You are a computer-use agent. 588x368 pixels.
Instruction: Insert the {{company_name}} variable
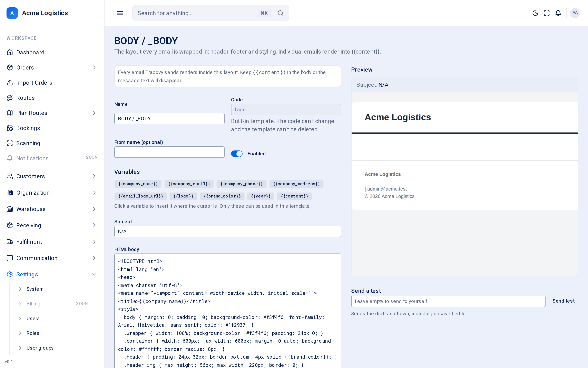138,184
